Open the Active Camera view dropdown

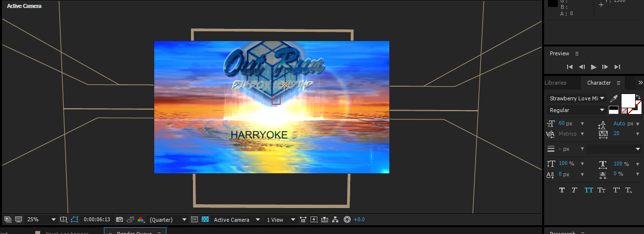point(236,220)
